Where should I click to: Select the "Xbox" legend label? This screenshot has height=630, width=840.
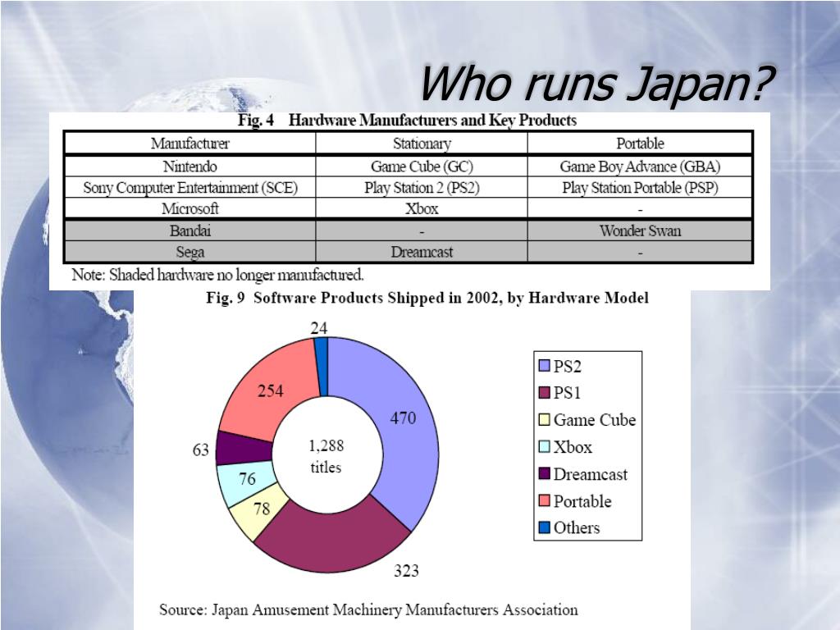(573, 447)
